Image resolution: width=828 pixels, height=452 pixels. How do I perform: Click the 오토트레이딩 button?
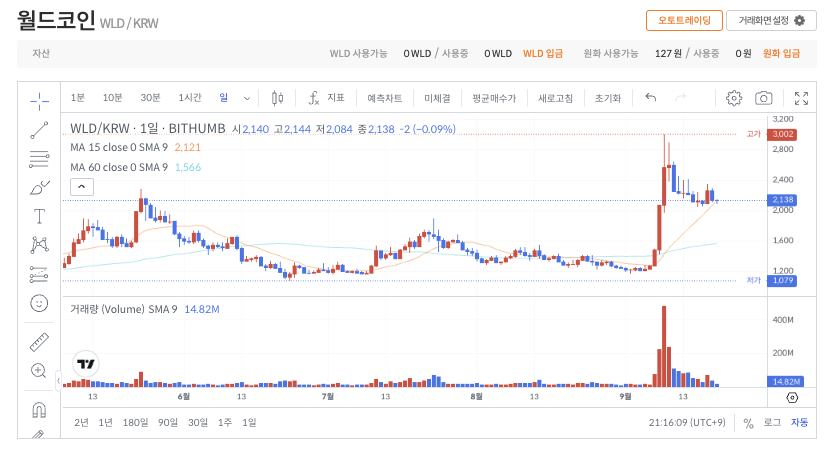click(x=684, y=21)
